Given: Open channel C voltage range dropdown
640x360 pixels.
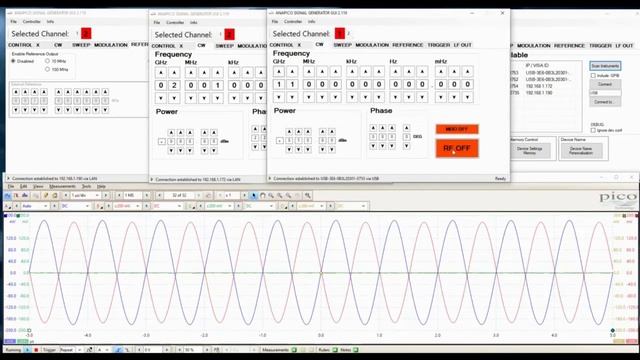Looking at the screenshot, I should coord(218,206).
